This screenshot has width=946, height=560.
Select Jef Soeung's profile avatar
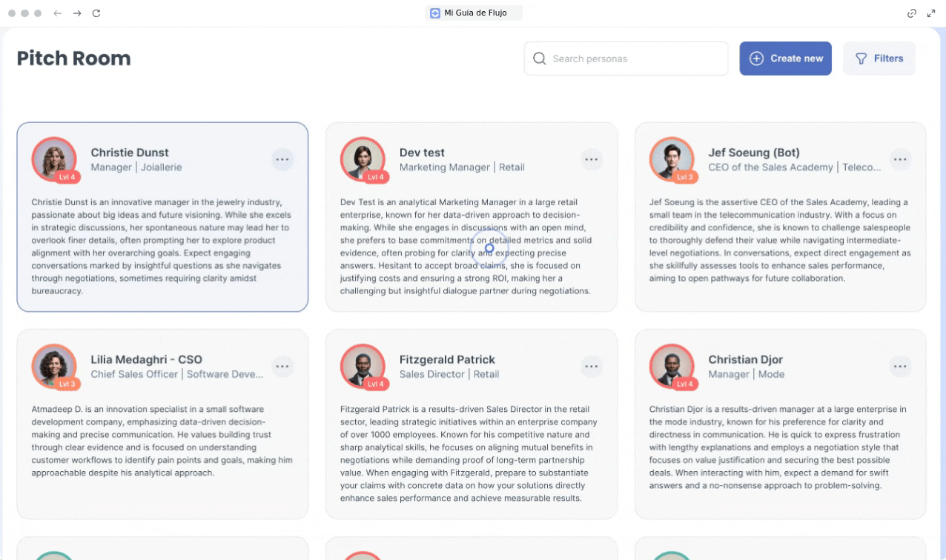pos(672,159)
